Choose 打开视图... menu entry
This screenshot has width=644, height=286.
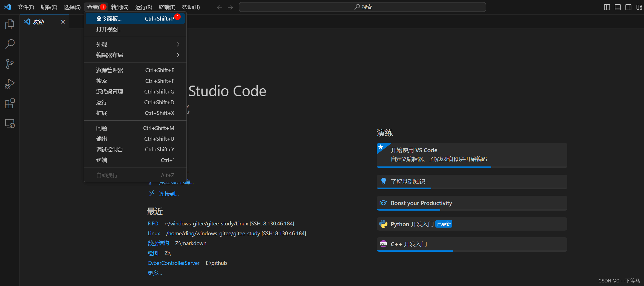point(135,29)
